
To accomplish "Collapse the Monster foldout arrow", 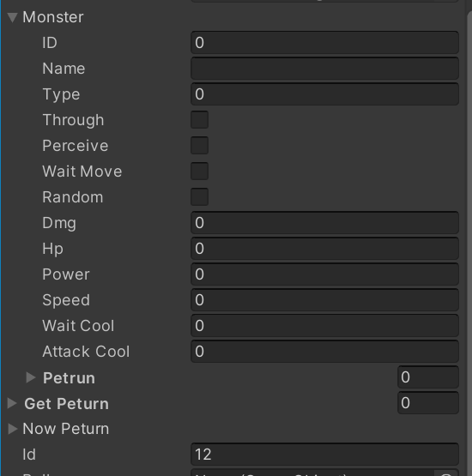I will pos(13,17).
